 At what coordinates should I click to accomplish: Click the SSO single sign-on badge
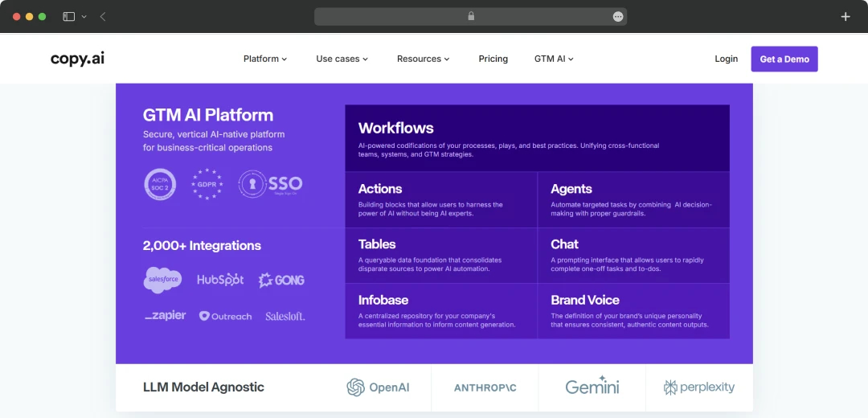[x=271, y=184]
